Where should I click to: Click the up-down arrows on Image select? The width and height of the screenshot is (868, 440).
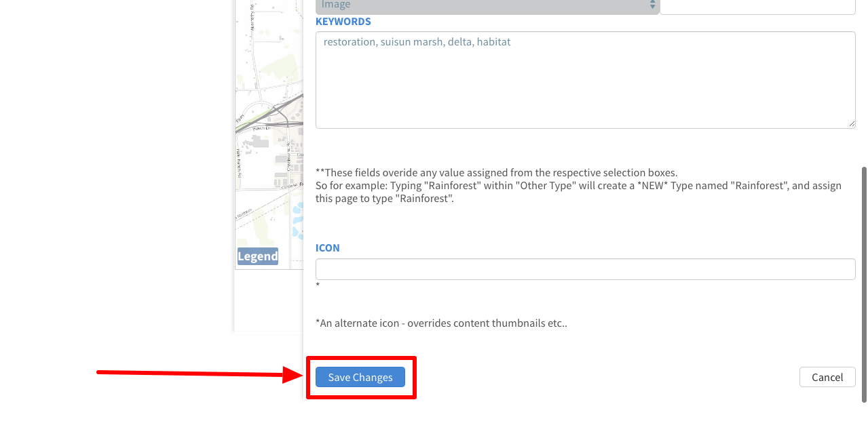(652, 5)
